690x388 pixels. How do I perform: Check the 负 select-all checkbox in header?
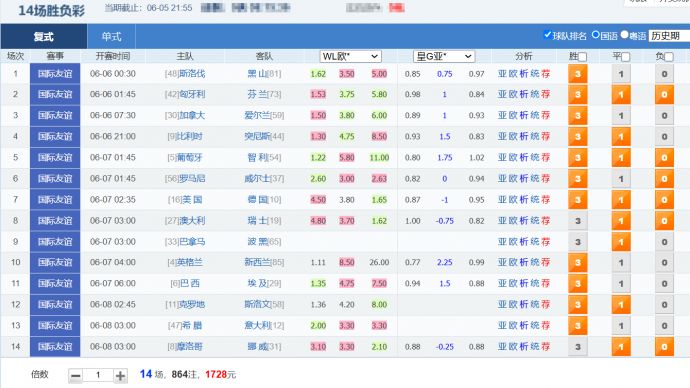(669, 57)
